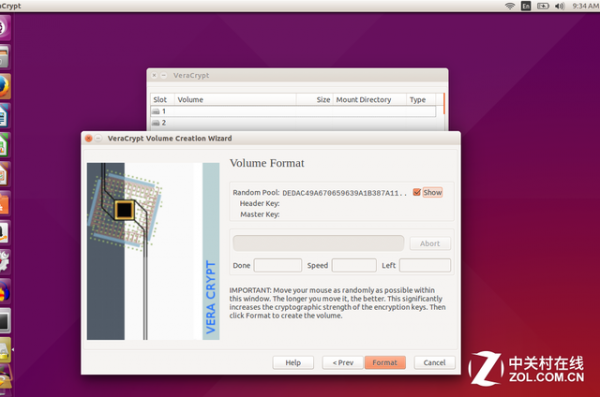The image size is (600, 397).
Task: Open the clock in the top panel
Action: click(585, 6)
